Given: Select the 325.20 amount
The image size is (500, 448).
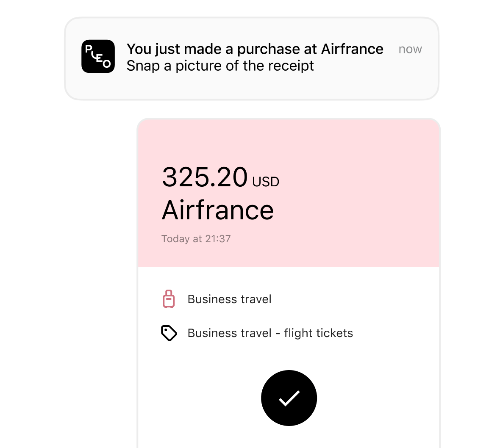Looking at the screenshot, I should coord(205,177).
